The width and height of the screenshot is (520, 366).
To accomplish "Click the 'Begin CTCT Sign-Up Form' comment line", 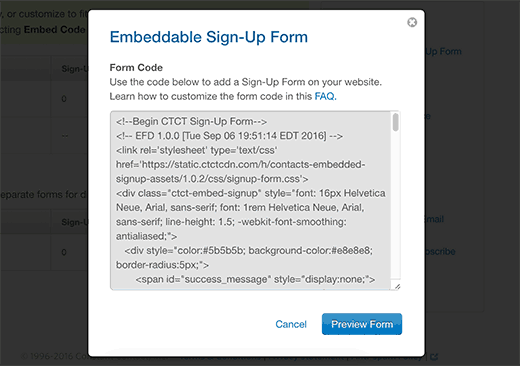I will 191,122.
